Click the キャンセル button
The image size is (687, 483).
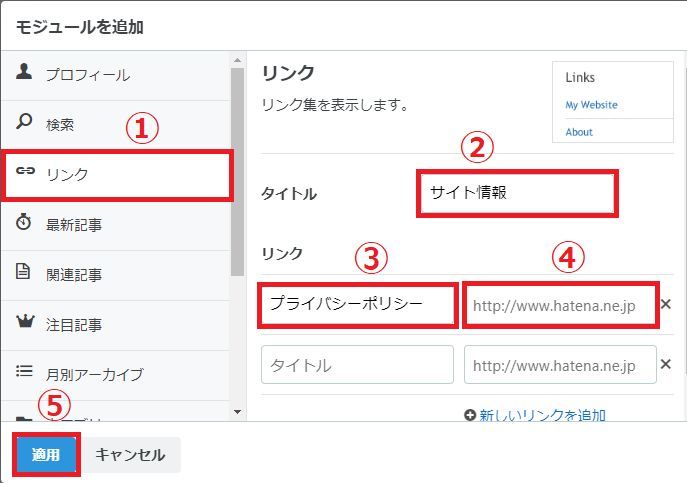(130, 455)
